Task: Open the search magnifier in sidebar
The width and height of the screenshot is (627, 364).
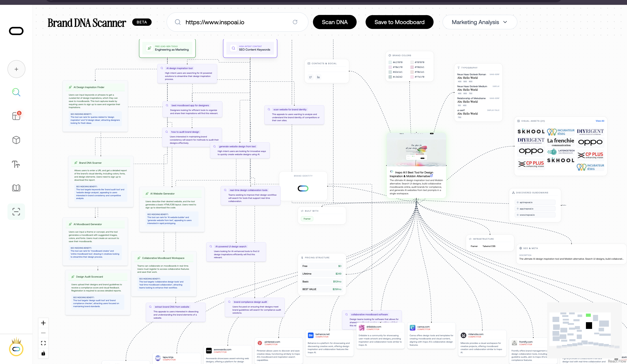Action: (16, 92)
